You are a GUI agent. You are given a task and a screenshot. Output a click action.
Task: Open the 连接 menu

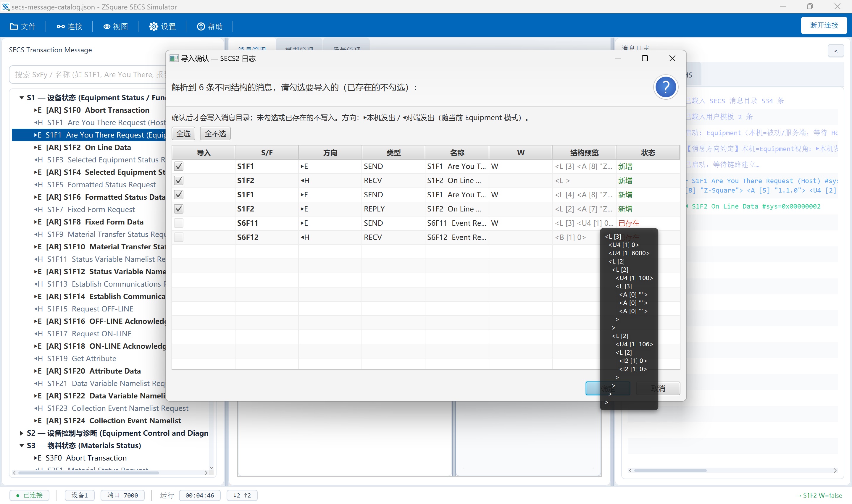(x=69, y=27)
